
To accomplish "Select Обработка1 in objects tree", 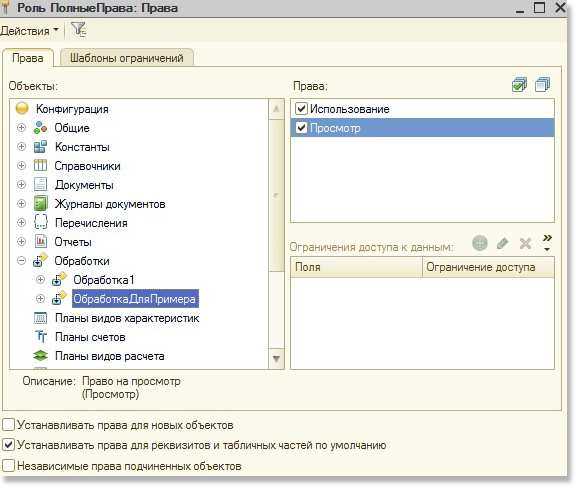I will [104, 280].
